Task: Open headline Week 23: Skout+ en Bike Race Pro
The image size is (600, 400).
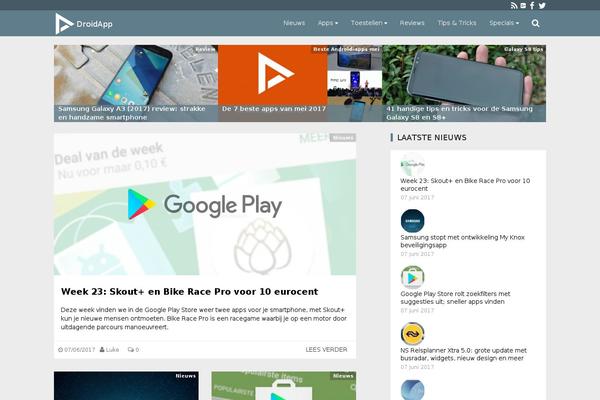Action: tap(189, 292)
